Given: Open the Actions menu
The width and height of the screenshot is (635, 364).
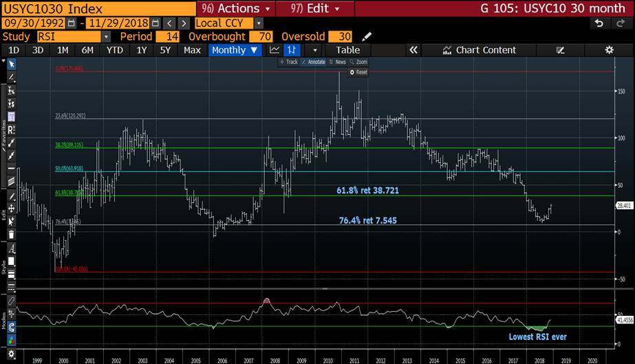Looking at the screenshot, I should pos(236,8).
